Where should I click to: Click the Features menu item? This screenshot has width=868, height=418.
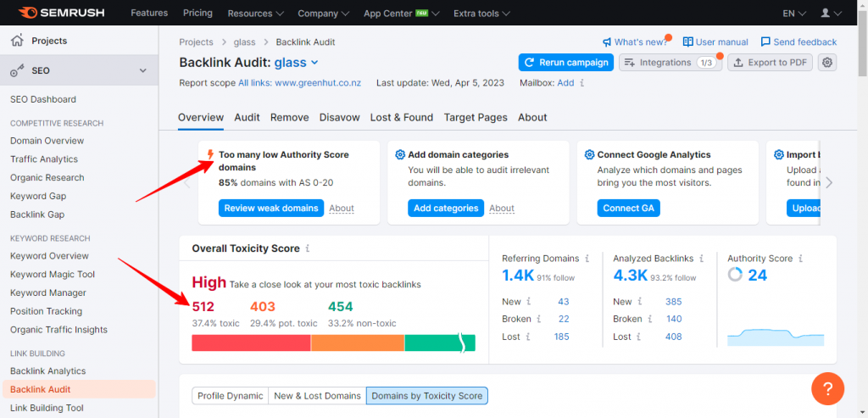(x=149, y=13)
